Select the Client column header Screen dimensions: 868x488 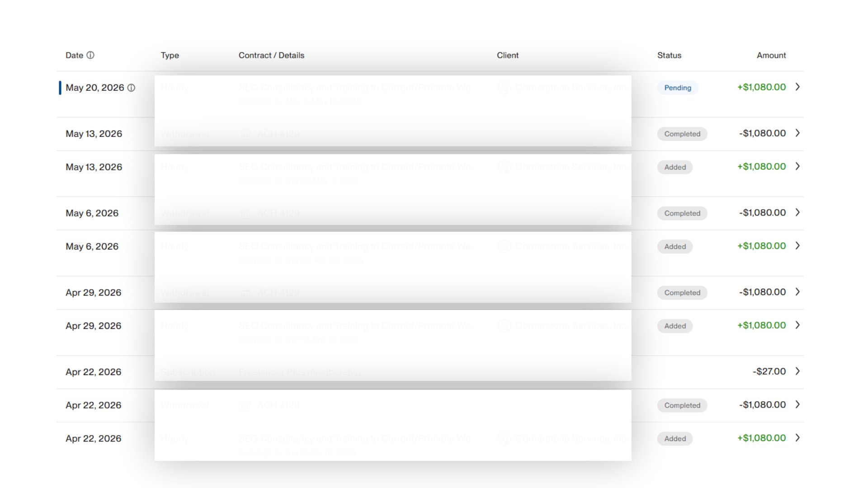[508, 55]
